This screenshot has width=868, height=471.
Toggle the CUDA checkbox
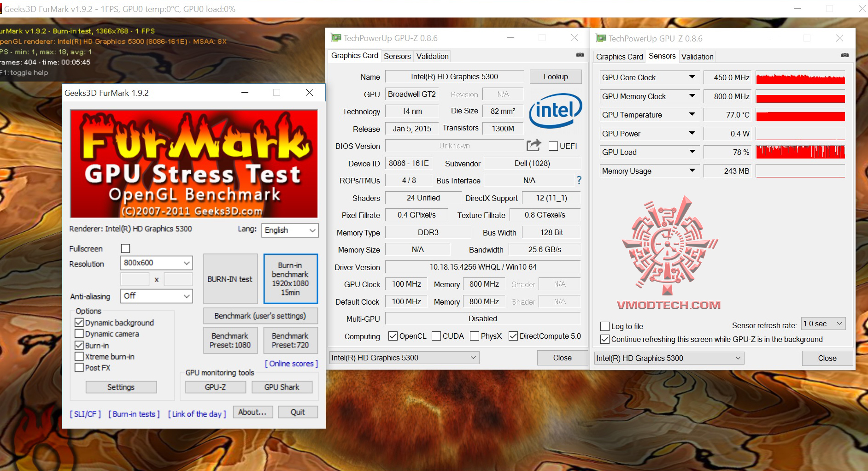pyautogui.click(x=436, y=336)
